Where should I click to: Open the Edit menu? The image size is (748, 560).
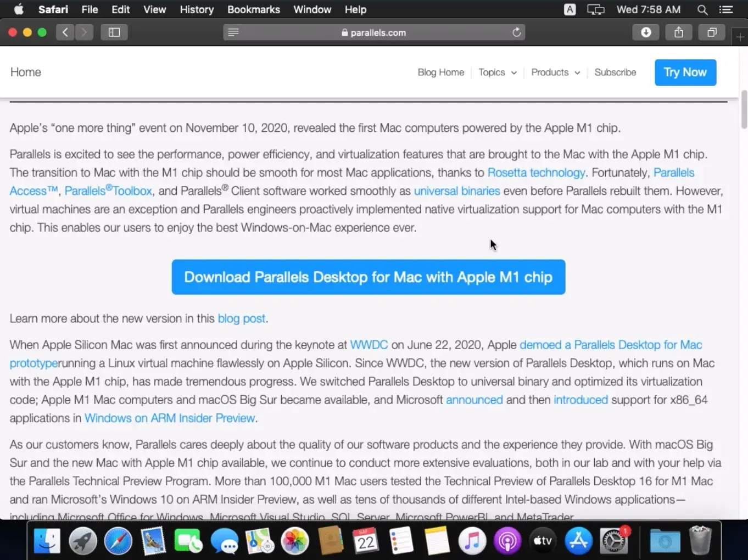[x=121, y=9]
